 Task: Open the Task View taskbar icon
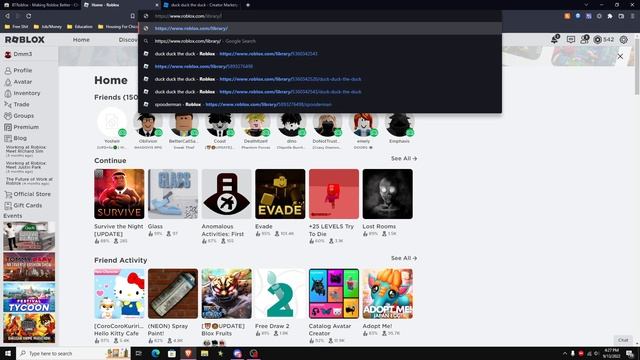[139, 353]
